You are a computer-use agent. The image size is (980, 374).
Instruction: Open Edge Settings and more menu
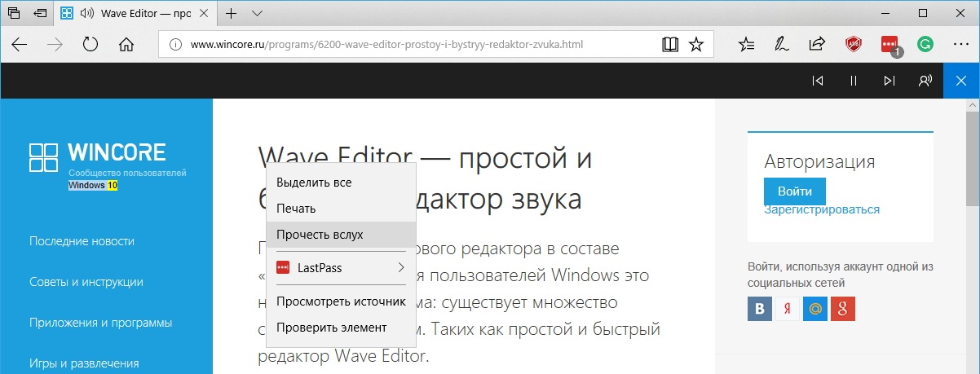coord(960,45)
